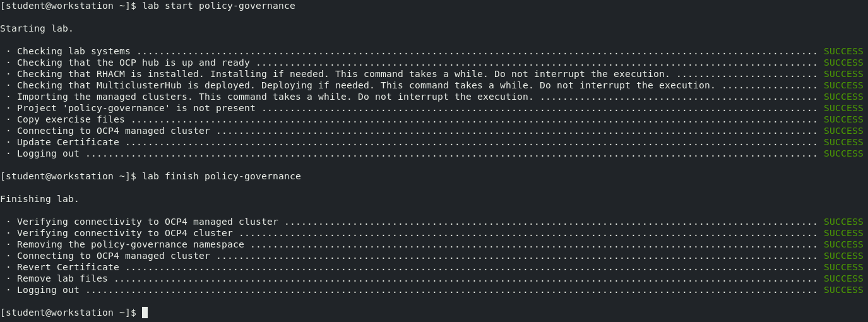Click the 'lab finish policy-governance' command text
The image size is (868, 322).
click(222, 176)
